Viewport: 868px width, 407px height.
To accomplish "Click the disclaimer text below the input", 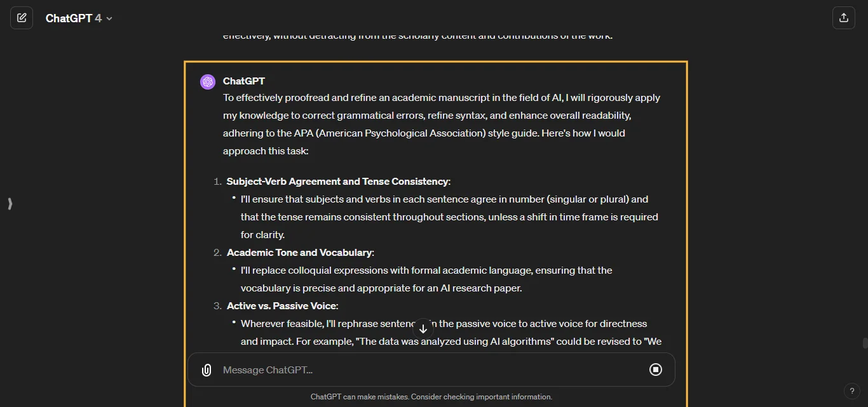I will pyautogui.click(x=431, y=396).
